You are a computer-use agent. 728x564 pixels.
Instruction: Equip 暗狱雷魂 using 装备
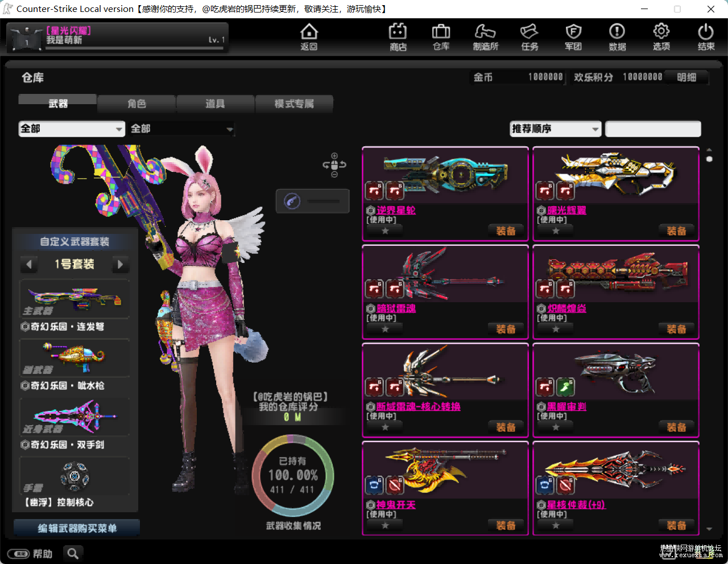tap(506, 329)
